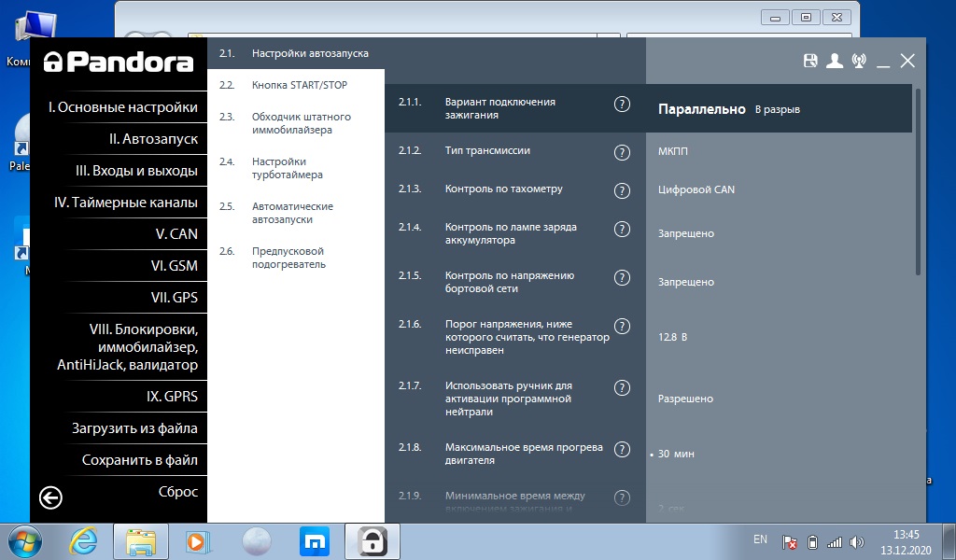Change the '30 мин' warm-up time value
The image size is (956, 560).
676,454
